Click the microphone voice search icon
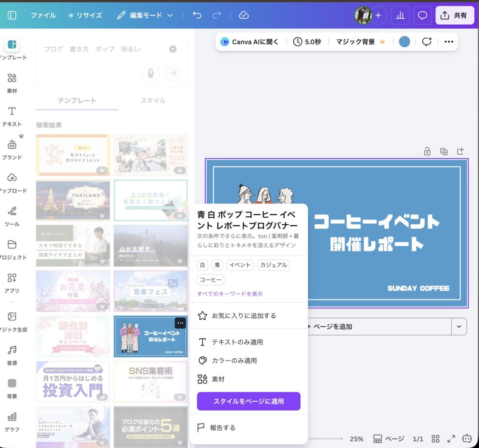 (151, 73)
